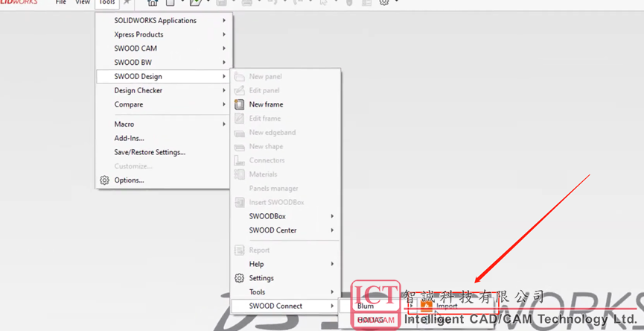Image resolution: width=644 pixels, height=331 pixels.
Task: Click the greyed Insert SWOODBox icon
Action: click(x=239, y=202)
